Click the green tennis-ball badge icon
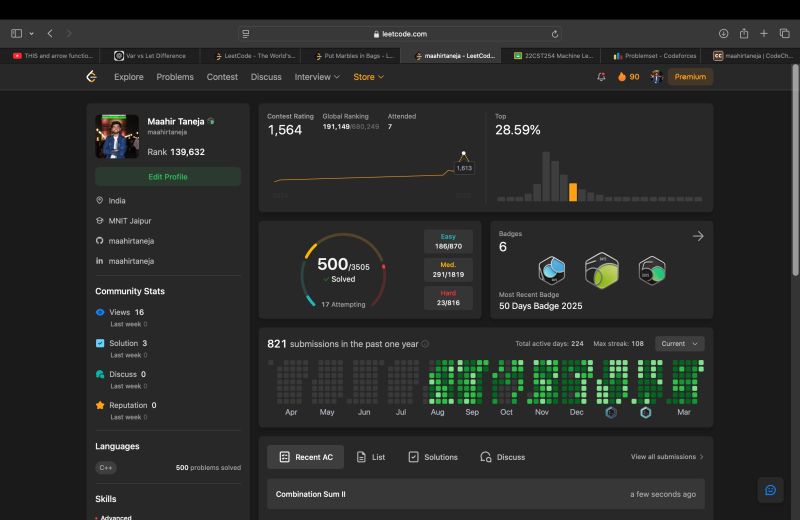This screenshot has height=520, width=800. tap(602, 270)
